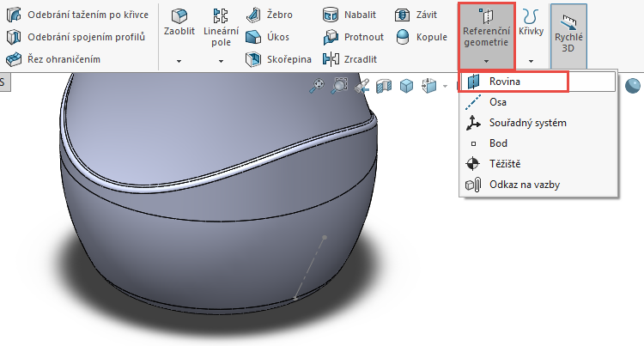The image size is (644, 346).
Task: Select the Žebro rib tool
Action: pyautogui.click(x=270, y=15)
